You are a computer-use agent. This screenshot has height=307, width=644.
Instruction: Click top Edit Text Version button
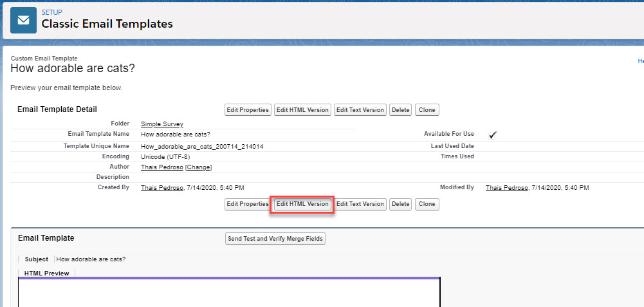click(x=360, y=110)
